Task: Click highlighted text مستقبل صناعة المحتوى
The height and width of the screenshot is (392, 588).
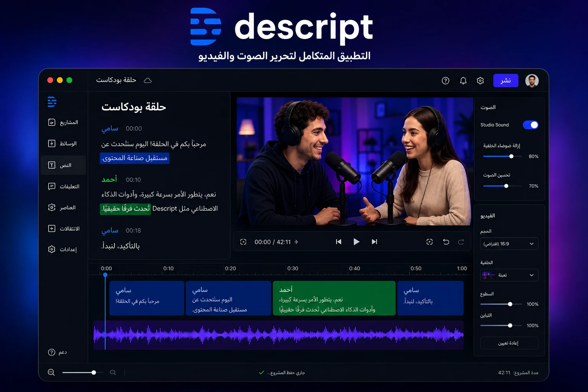Action: point(134,158)
